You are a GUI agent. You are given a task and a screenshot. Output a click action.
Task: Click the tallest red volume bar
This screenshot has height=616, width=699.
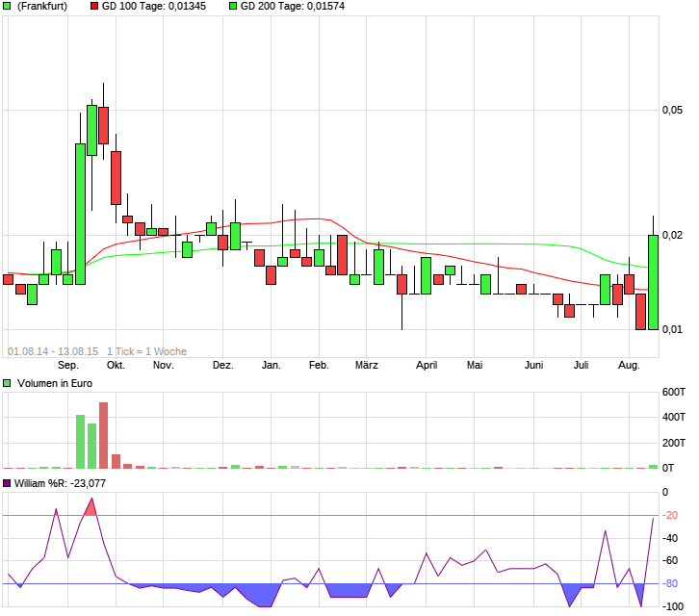point(103,435)
